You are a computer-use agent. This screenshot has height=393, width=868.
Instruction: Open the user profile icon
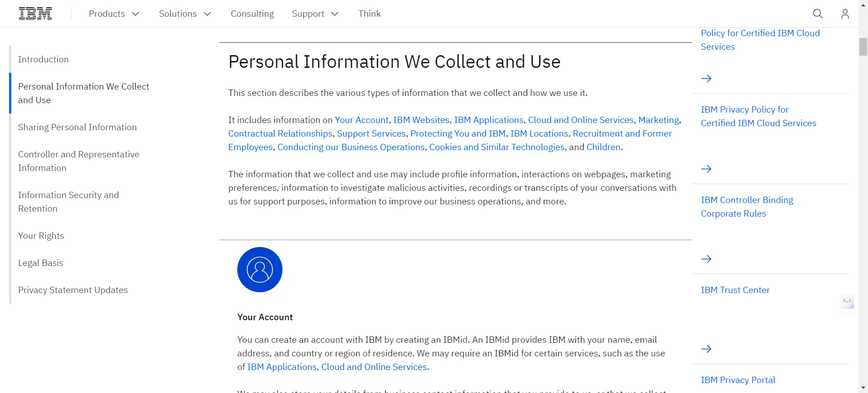tap(844, 14)
